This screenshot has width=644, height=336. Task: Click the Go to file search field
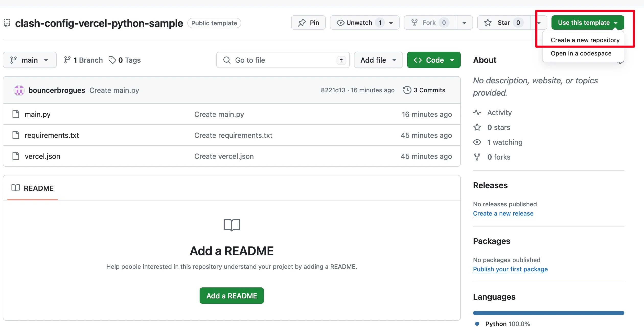click(283, 60)
